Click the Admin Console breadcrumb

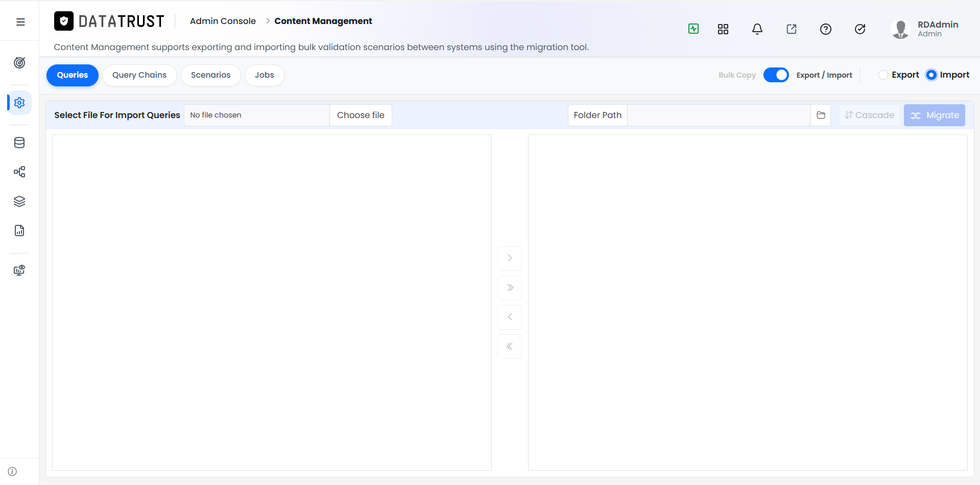[223, 21]
